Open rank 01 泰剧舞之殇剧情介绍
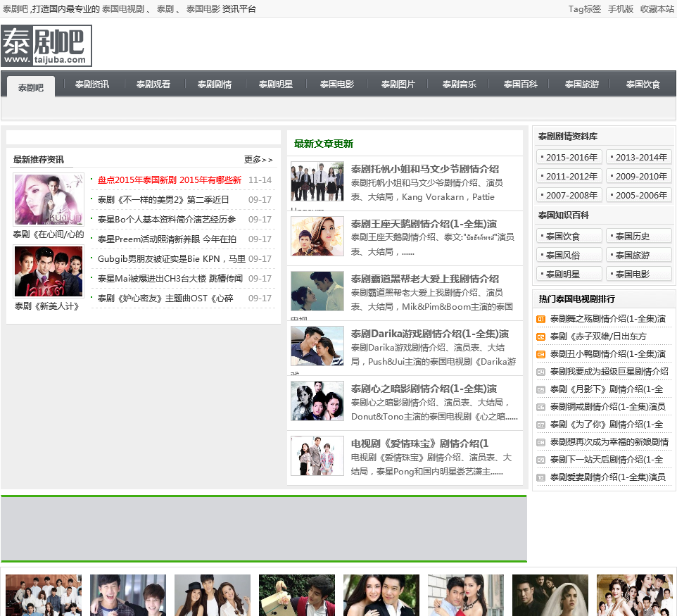 608,319
